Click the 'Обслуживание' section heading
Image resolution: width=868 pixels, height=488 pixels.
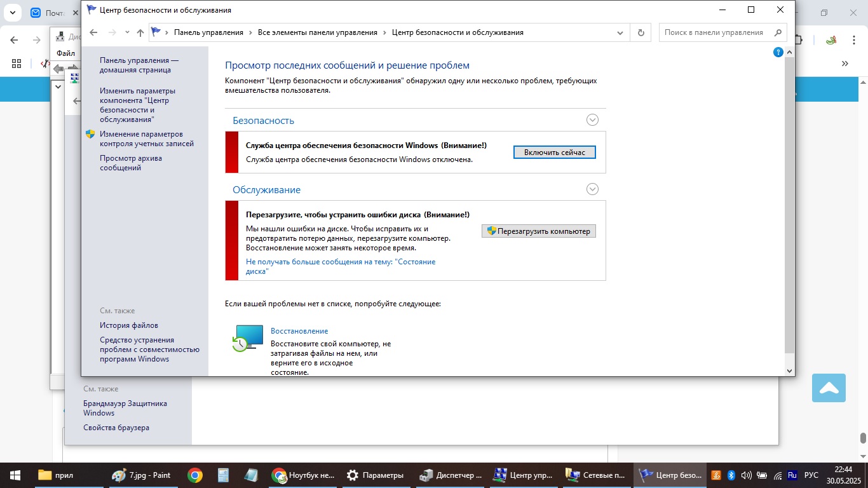point(266,189)
